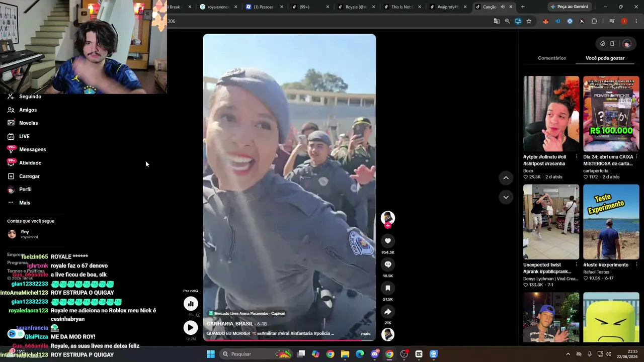
Task: Open options for the Unexpected twist video
Action: point(577,265)
